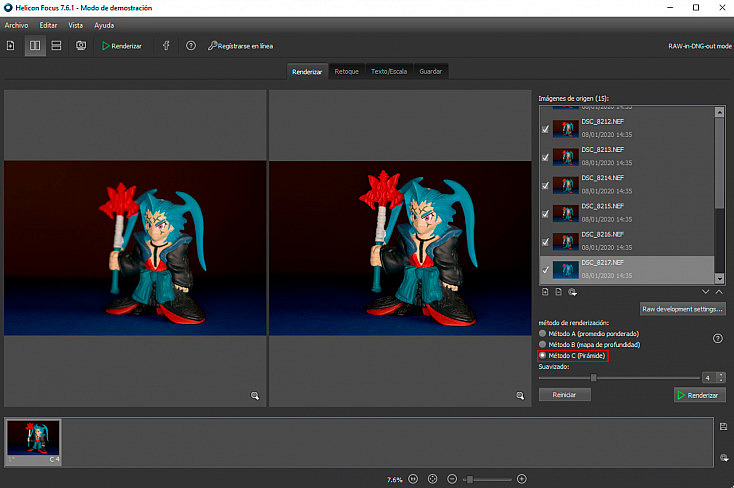Image resolution: width=734 pixels, height=488 pixels.
Task: Zoom magnifier in left preview pane
Action: pos(255,396)
